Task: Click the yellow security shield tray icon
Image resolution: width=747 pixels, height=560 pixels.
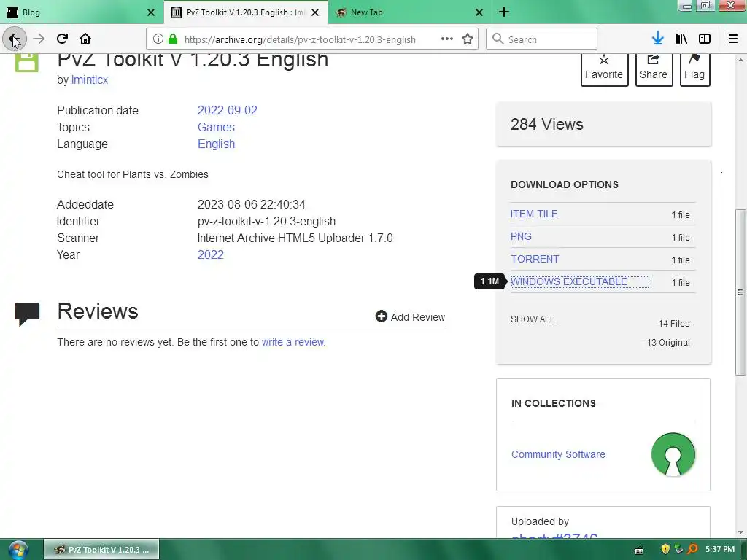Action: [665, 549]
